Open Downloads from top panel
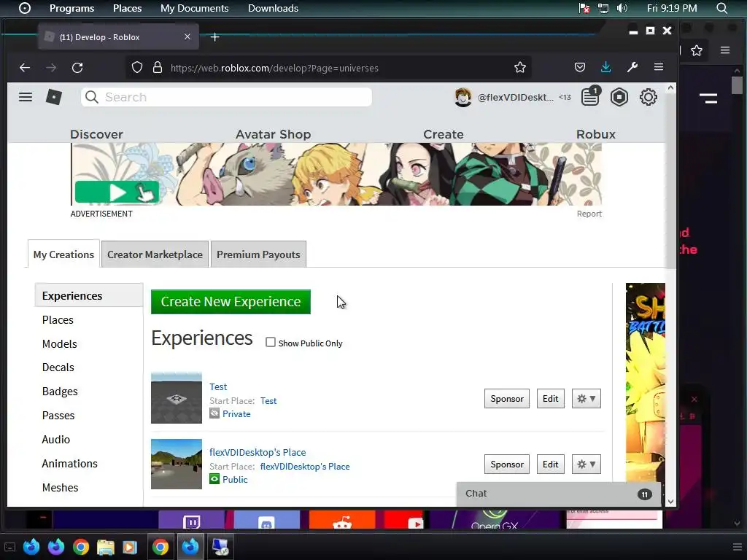The height and width of the screenshot is (560, 747). [x=273, y=8]
